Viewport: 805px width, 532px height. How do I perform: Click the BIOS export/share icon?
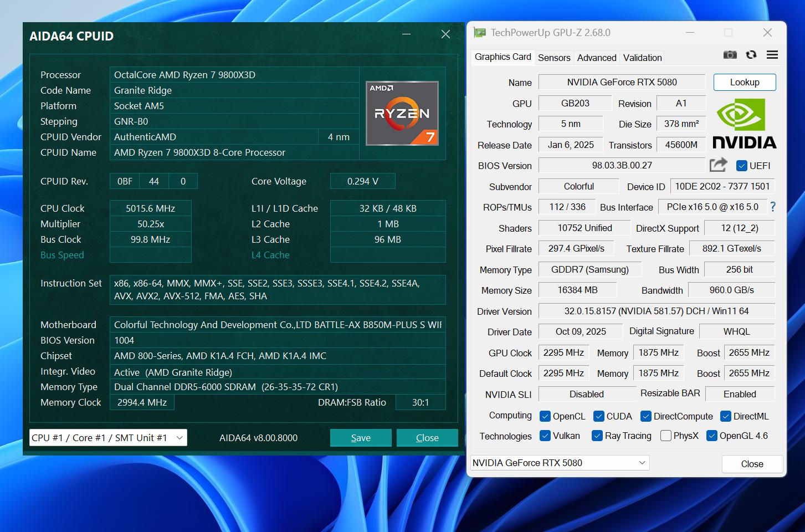pyautogui.click(x=718, y=165)
